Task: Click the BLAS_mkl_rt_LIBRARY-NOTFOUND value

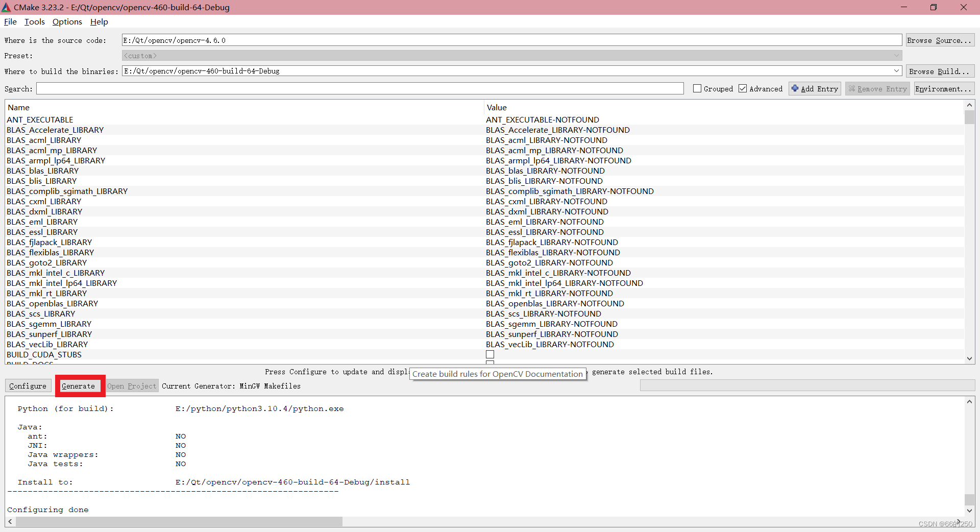Action: [549, 293]
